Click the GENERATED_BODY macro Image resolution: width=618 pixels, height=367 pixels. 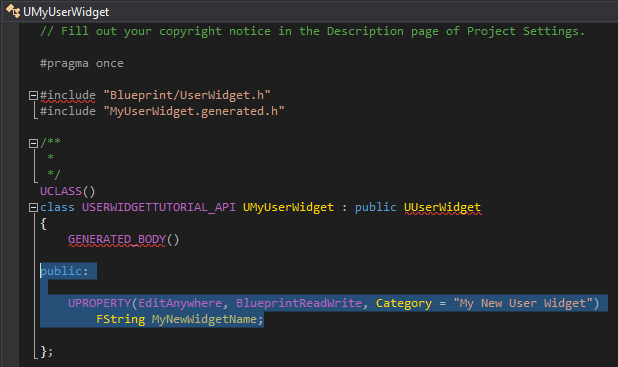pyautogui.click(x=117, y=239)
